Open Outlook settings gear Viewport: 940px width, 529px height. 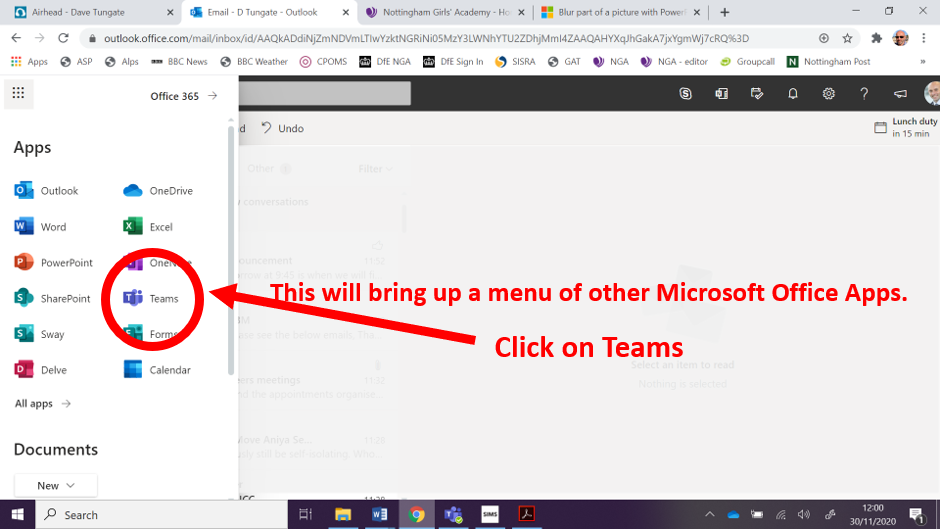point(828,94)
